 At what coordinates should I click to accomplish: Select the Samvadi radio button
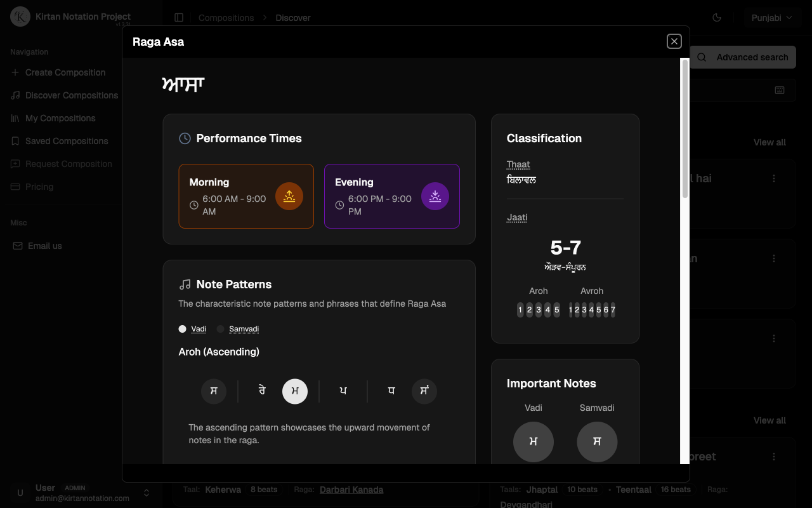pyautogui.click(x=219, y=329)
